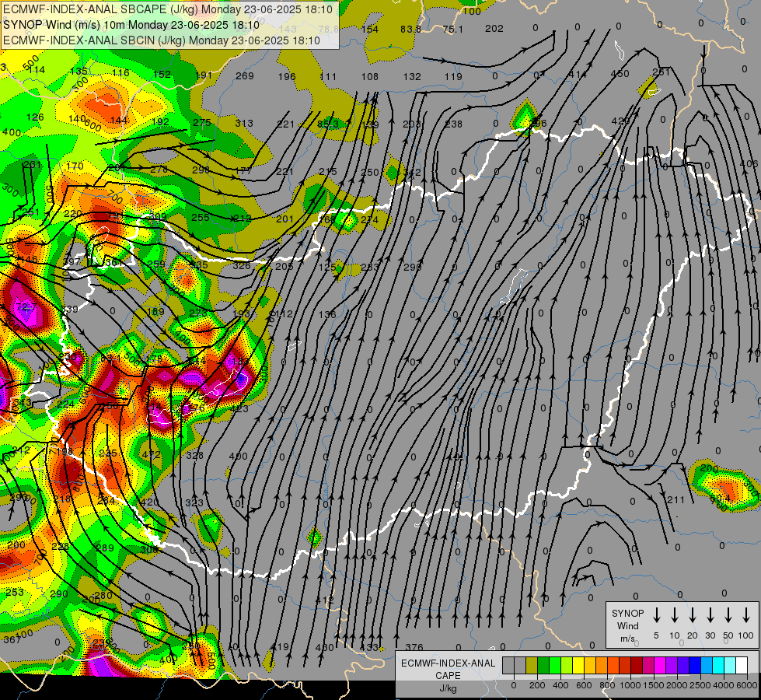761x700 pixels.
Task: Click the SYNOP label in wind legend
Action: pyautogui.click(x=627, y=614)
